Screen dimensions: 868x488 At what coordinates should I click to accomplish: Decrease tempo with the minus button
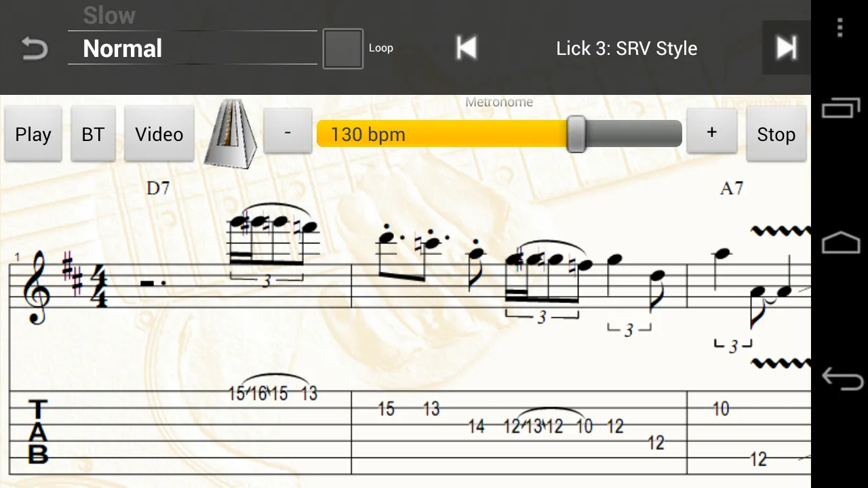pos(288,132)
